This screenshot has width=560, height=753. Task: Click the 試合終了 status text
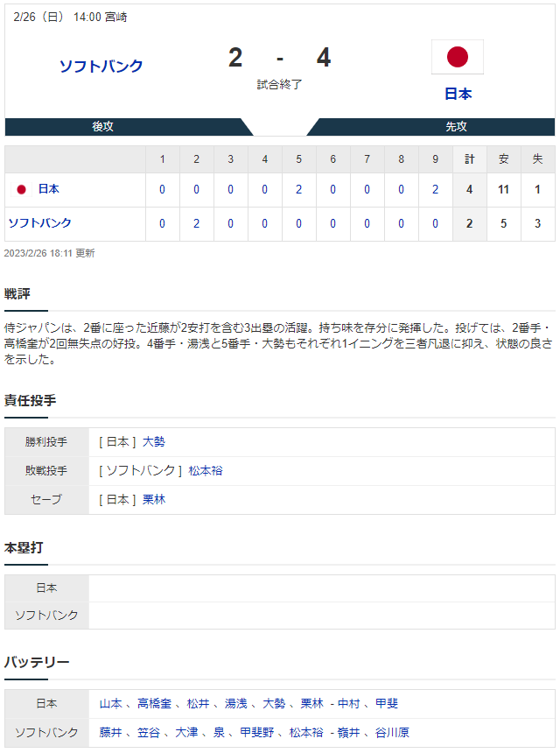279,85
